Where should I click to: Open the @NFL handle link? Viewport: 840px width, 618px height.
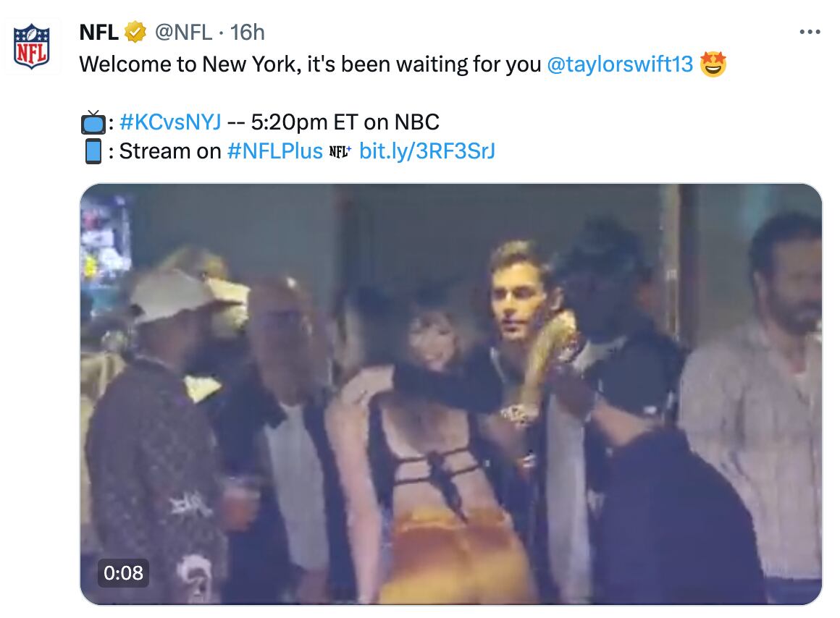184,33
